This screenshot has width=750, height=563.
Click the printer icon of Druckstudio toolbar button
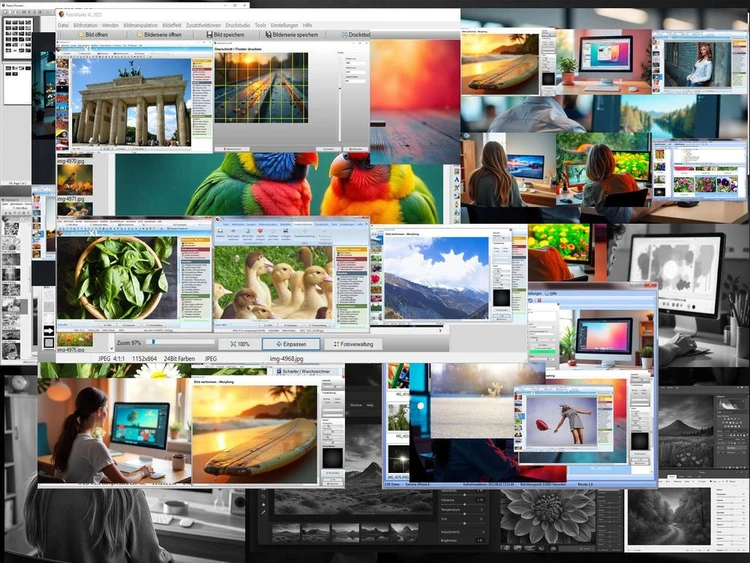pos(344,34)
